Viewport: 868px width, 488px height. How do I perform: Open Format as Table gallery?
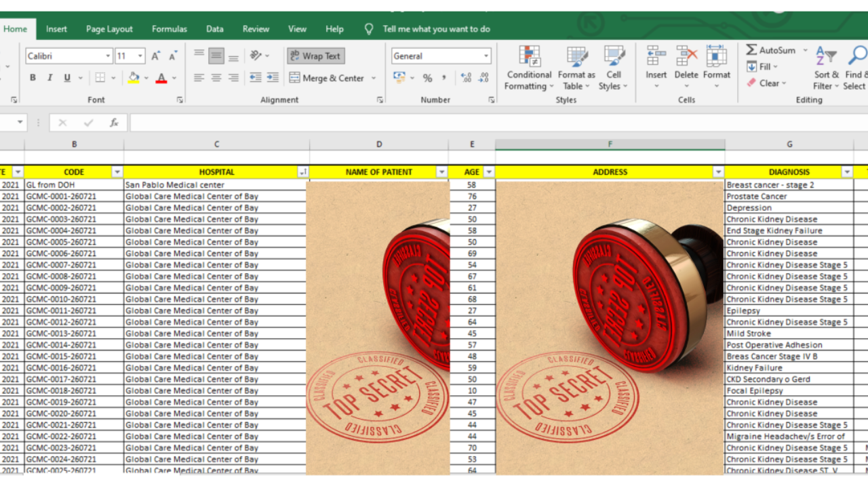tap(576, 68)
